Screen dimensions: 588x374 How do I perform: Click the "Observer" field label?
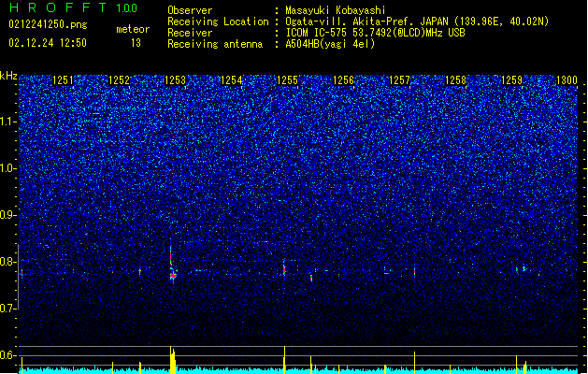point(190,10)
